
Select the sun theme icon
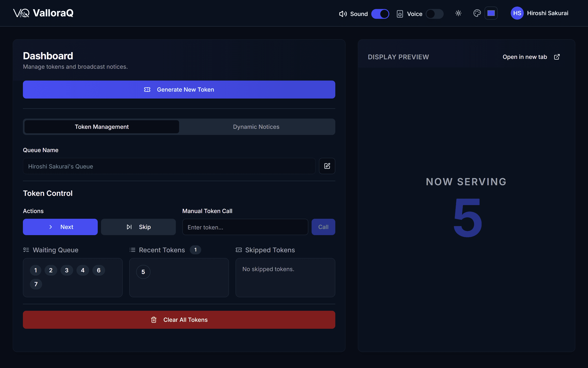458,13
